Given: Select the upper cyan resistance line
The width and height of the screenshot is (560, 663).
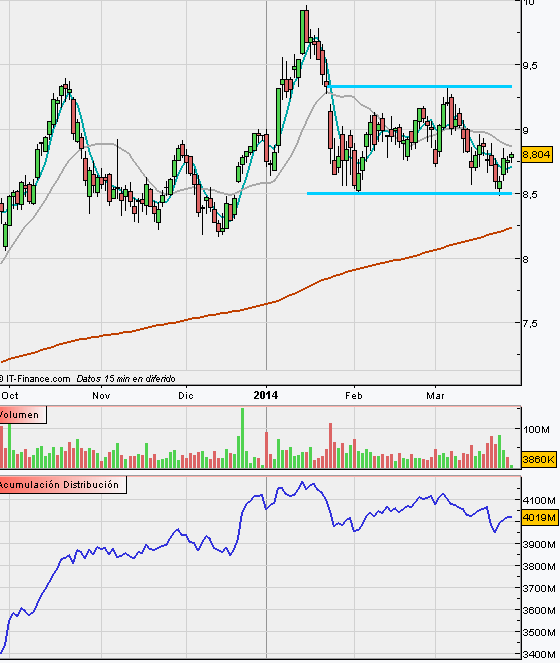Looking at the screenshot, I should pos(420,87).
